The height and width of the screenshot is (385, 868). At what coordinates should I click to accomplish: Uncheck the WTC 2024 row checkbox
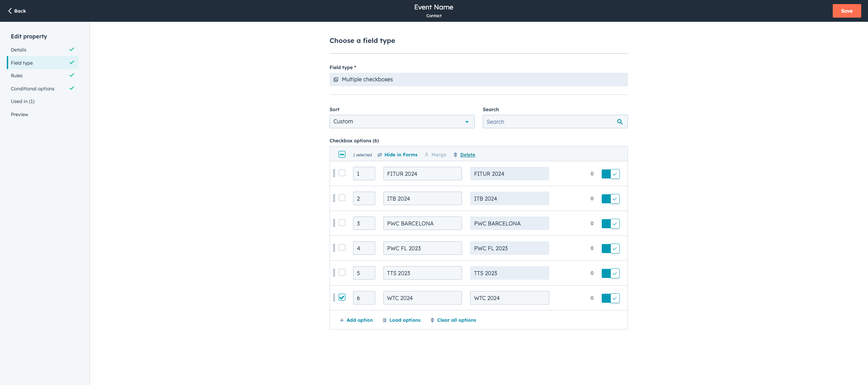342,297
